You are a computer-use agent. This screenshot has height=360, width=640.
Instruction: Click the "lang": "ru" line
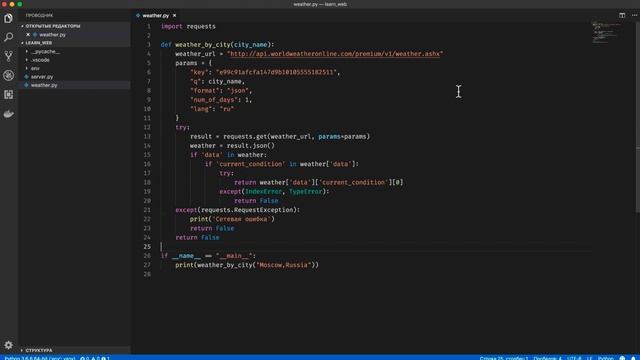[212, 109]
